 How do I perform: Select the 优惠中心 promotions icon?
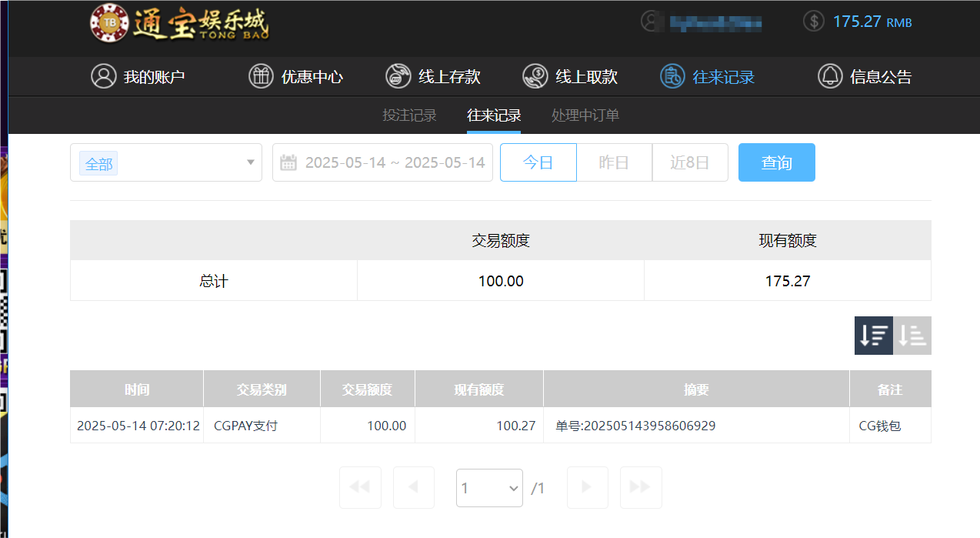point(261,76)
